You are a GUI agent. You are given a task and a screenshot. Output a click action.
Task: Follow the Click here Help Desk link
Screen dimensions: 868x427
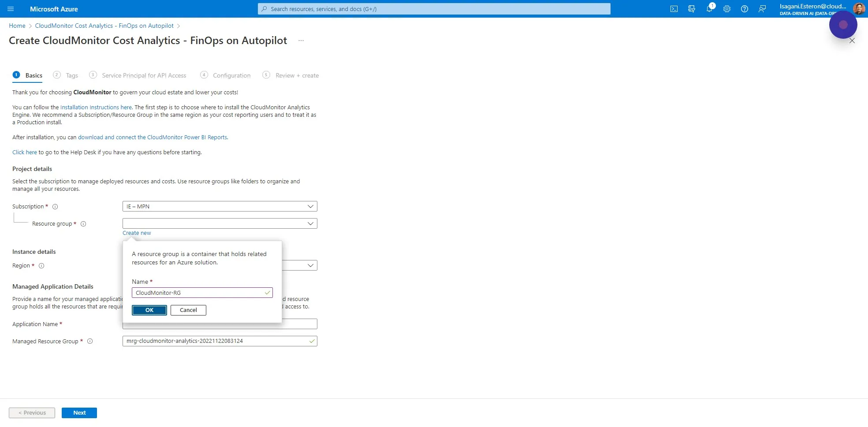(25, 152)
